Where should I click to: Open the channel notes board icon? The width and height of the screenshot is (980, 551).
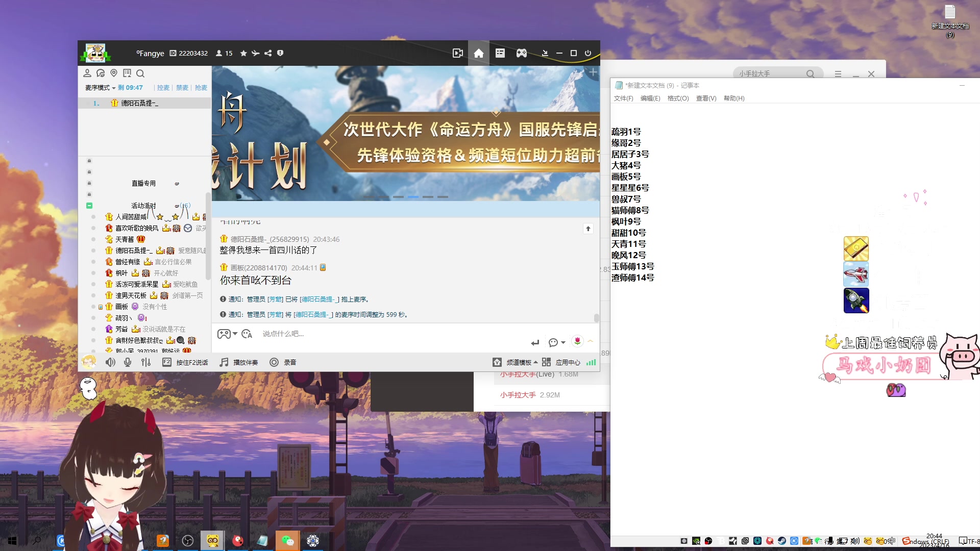pos(127,73)
